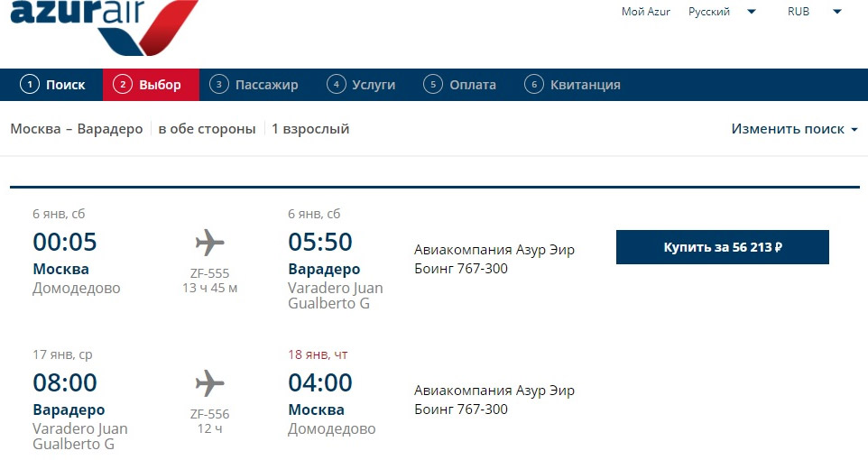Buy the ticket for 56 213 ₽
This screenshot has height=460, width=868.
click(x=723, y=247)
